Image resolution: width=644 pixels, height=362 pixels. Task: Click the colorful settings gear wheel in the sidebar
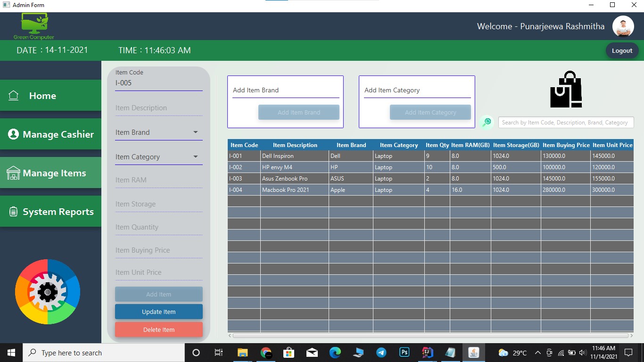click(x=47, y=292)
